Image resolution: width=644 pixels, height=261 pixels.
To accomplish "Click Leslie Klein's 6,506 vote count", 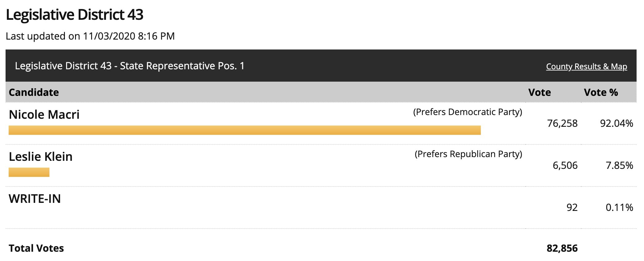I will (x=565, y=165).
